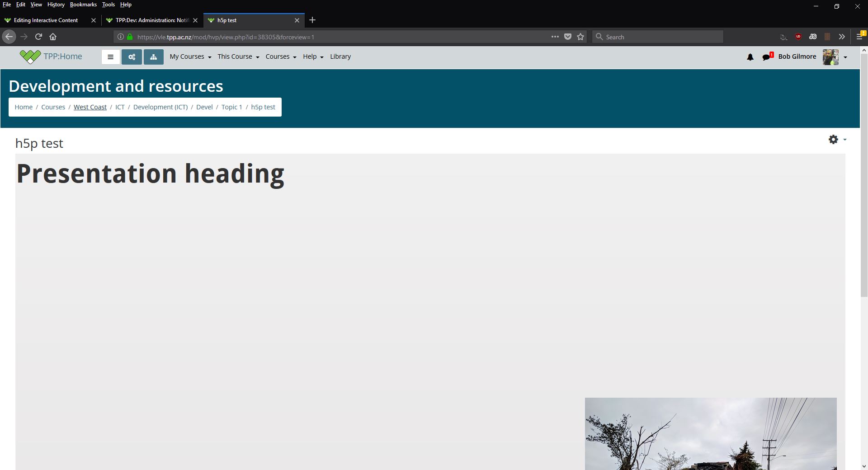The height and width of the screenshot is (470, 868).
Task: Open the JS extension icon
Action: click(813, 37)
